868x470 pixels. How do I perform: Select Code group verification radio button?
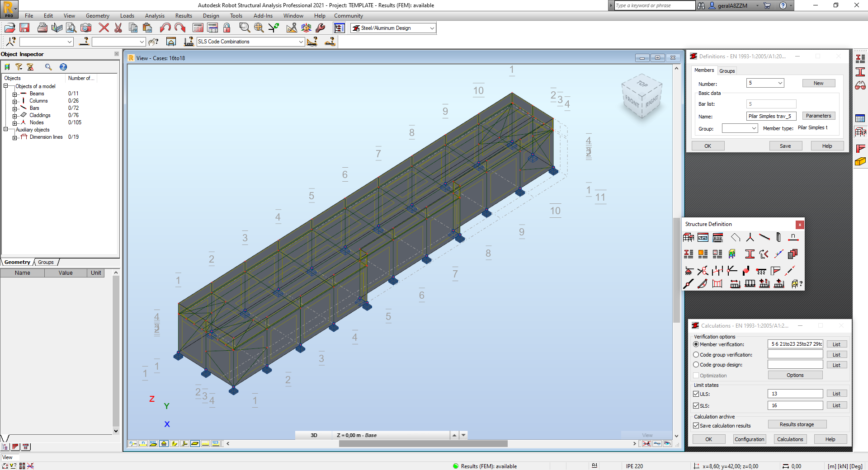696,355
